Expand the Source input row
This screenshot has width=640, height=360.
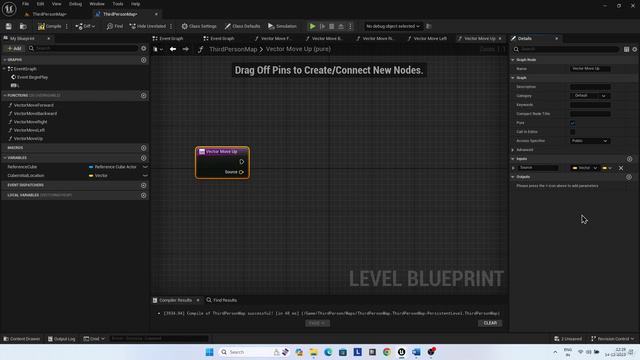click(513, 168)
